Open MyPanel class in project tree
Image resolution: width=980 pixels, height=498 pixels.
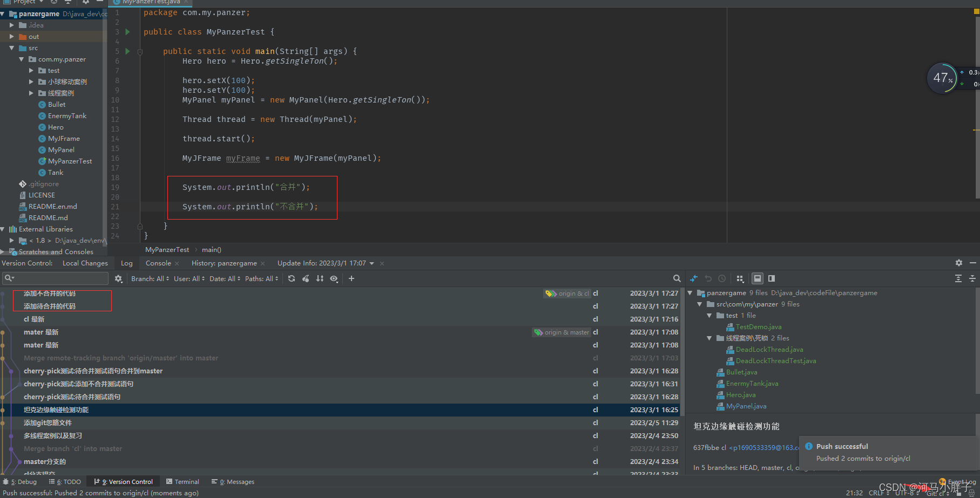61,150
